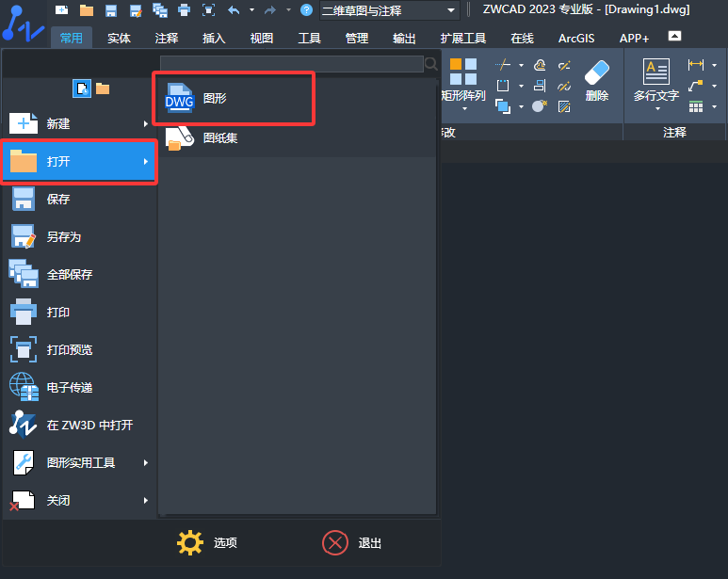Viewport: 728px width, 579px height.
Task: Click the leader annotation tool icon
Action: click(695, 86)
